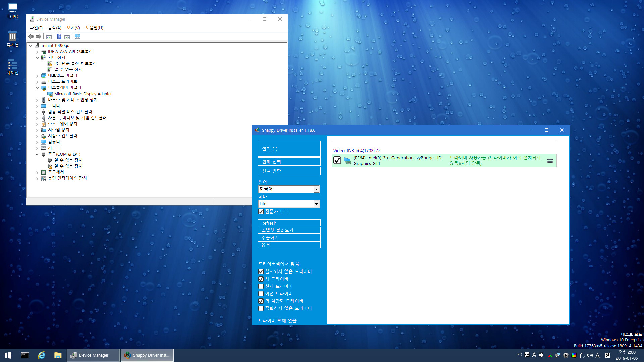
Task: Open the 내 PC desktop icon
Action: [x=13, y=11]
